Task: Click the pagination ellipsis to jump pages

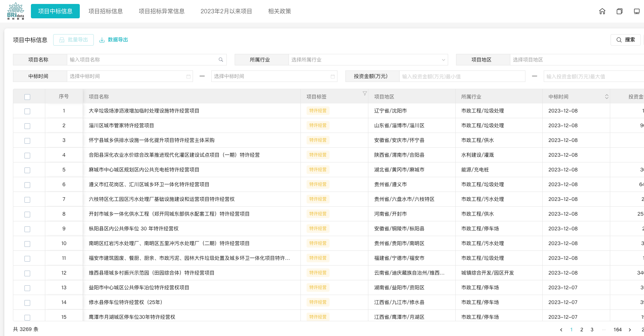Action: click(604, 330)
